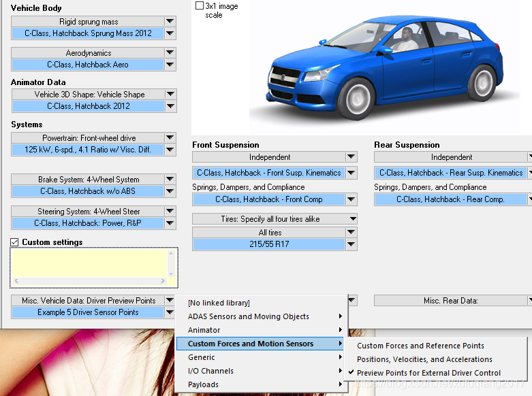Open the Rigid sprung mass dropdown arrow
This screenshot has height=396, width=532.
[170, 21]
